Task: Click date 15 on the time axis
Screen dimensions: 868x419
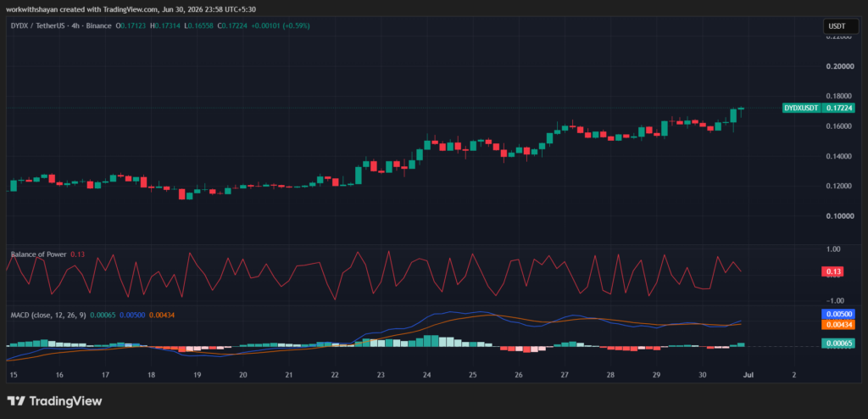Action: pos(14,375)
